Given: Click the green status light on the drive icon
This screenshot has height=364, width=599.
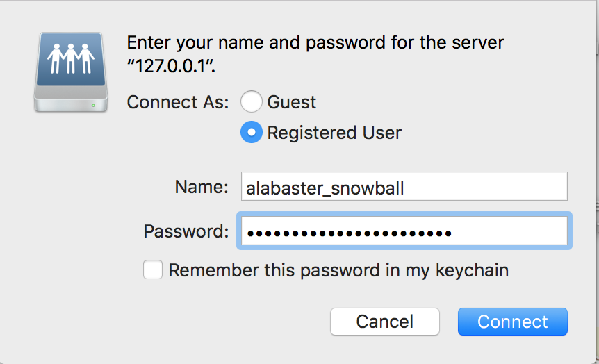Looking at the screenshot, I should tap(94, 106).
